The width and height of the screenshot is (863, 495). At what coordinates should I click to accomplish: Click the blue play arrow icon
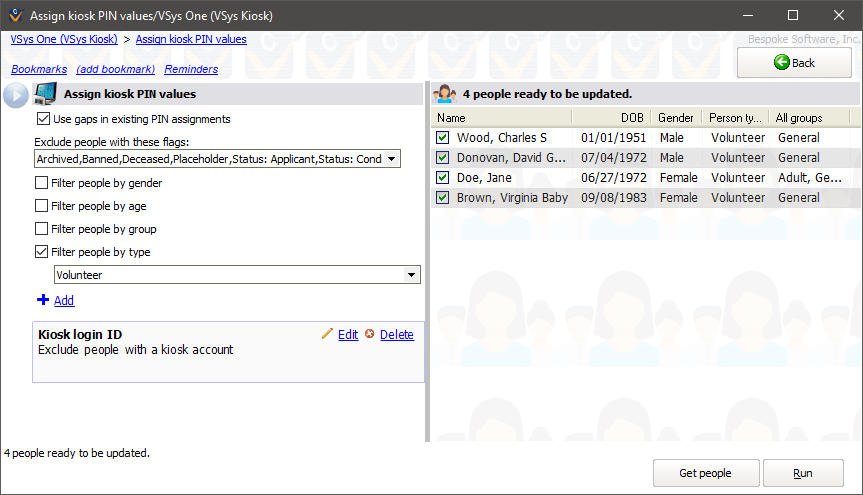pos(15,95)
